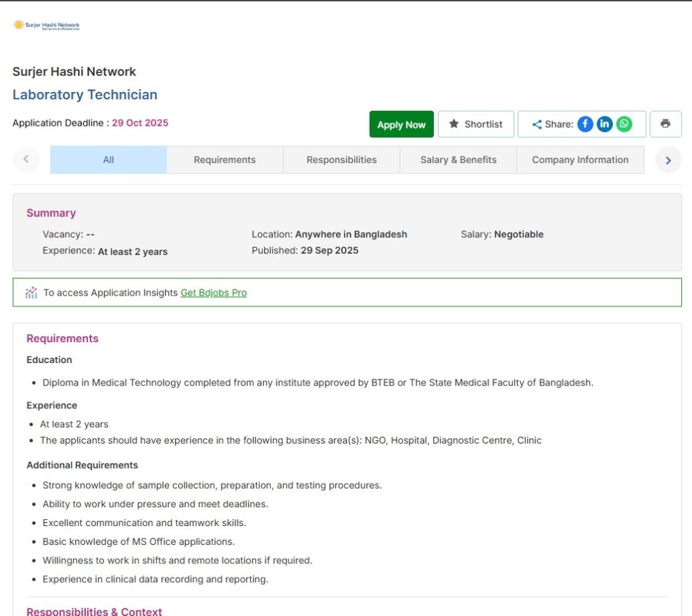Click the Application Insights chart icon
The width and height of the screenshot is (692, 616).
point(30,292)
